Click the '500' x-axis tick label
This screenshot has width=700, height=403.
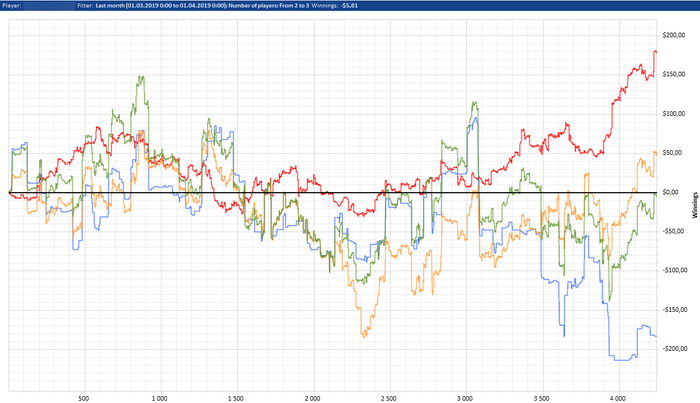pyautogui.click(x=83, y=399)
